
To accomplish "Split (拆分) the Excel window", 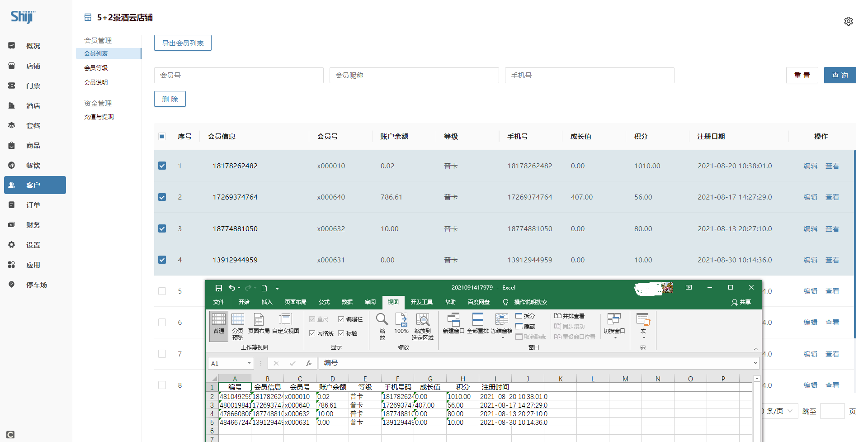I will click(525, 316).
